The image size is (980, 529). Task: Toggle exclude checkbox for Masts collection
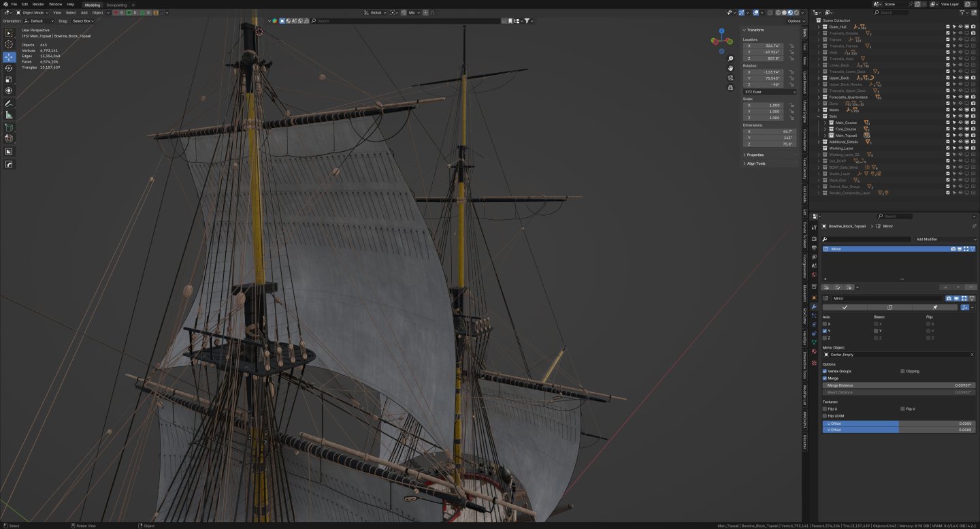coord(948,110)
